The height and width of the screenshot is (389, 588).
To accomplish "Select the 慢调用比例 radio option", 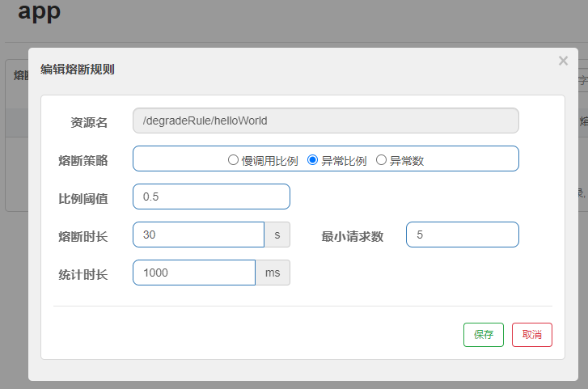I will [233, 160].
